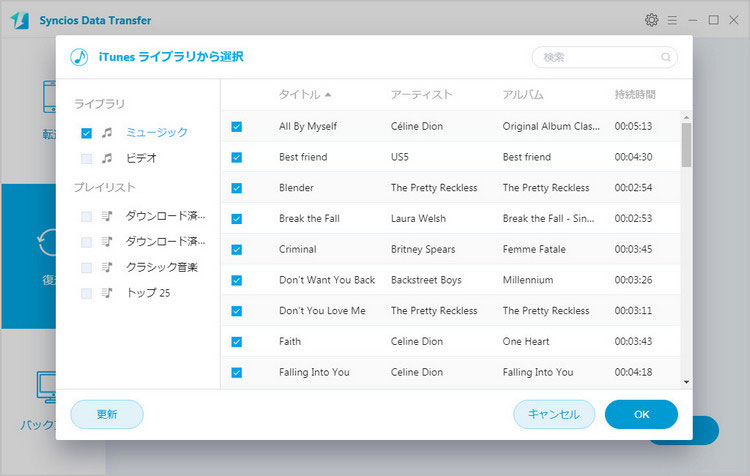The height and width of the screenshot is (476, 750).
Task: Uncheck the Criminal song checkbox
Action: point(237,250)
